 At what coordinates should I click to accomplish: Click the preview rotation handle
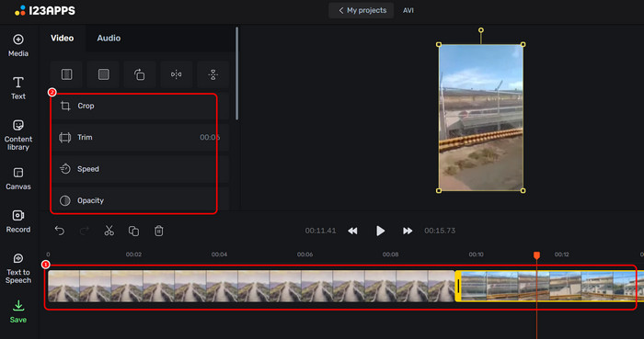click(x=480, y=30)
